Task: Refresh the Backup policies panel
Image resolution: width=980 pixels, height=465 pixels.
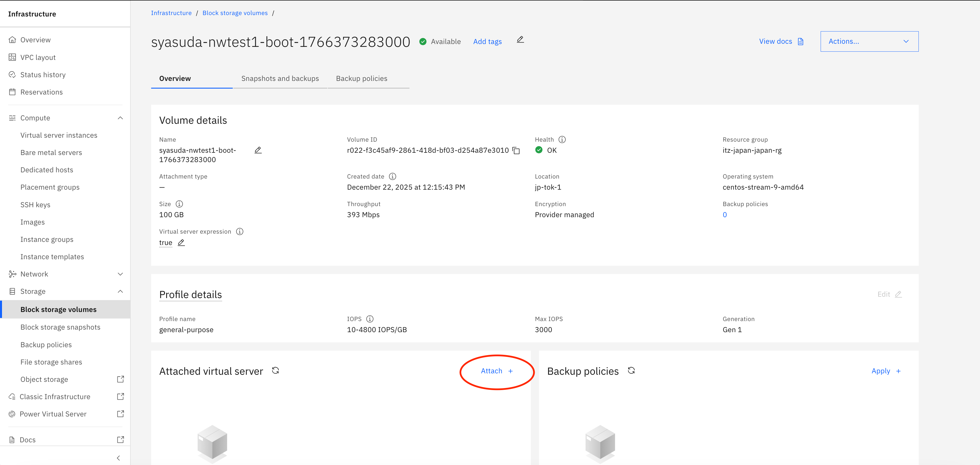Action: pos(631,370)
